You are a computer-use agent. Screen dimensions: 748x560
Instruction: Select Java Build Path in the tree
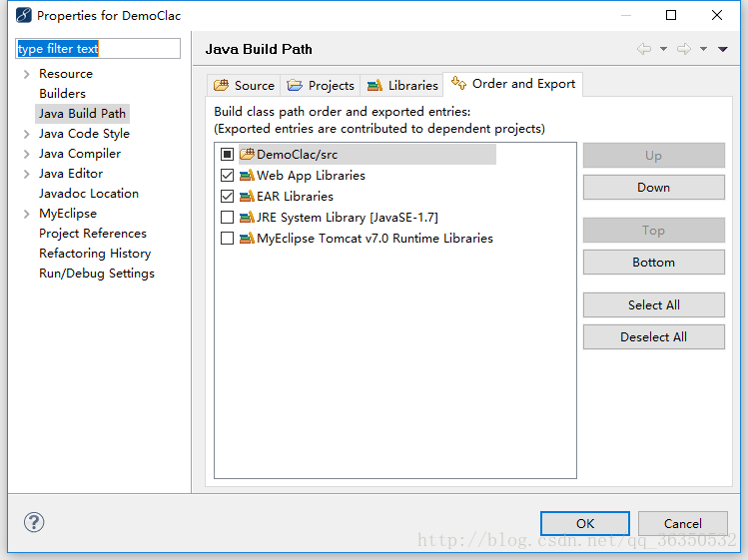pos(82,114)
